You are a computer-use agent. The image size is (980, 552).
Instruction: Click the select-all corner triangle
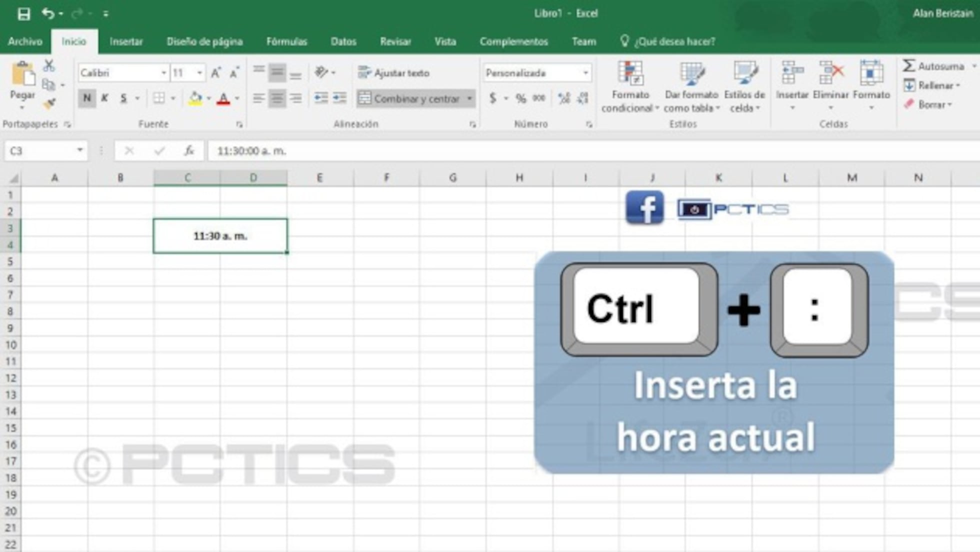click(x=13, y=178)
